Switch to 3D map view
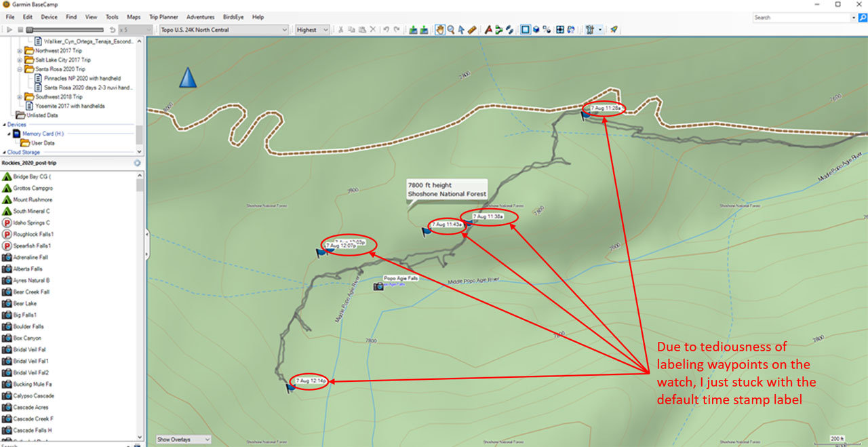This screenshot has width=868, height=447. point(536,30)
